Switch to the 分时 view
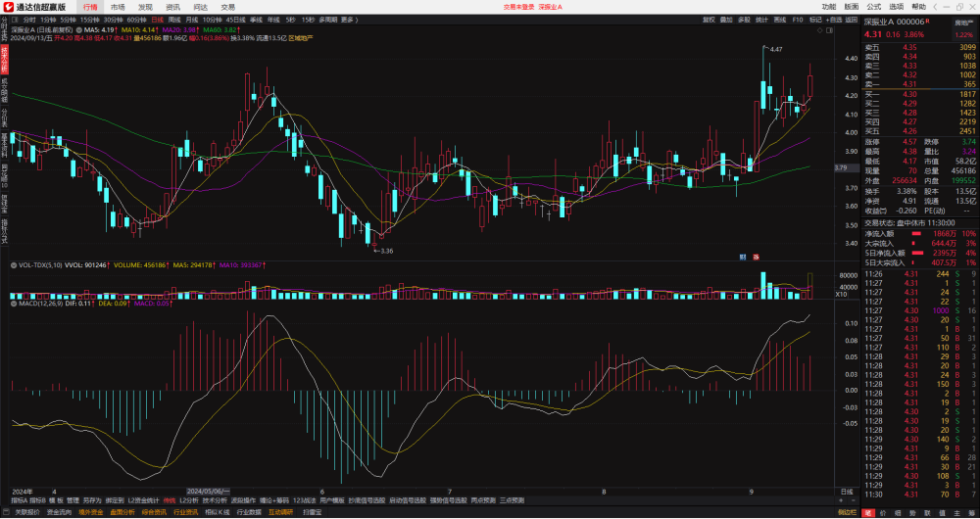The width and height of the screenshot is (980, 519). 29,20
